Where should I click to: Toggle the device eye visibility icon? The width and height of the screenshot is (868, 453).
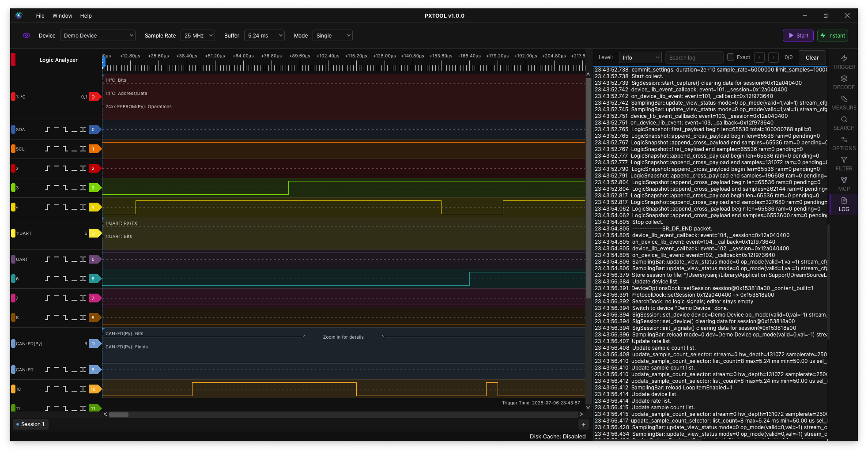pos(26,35)
